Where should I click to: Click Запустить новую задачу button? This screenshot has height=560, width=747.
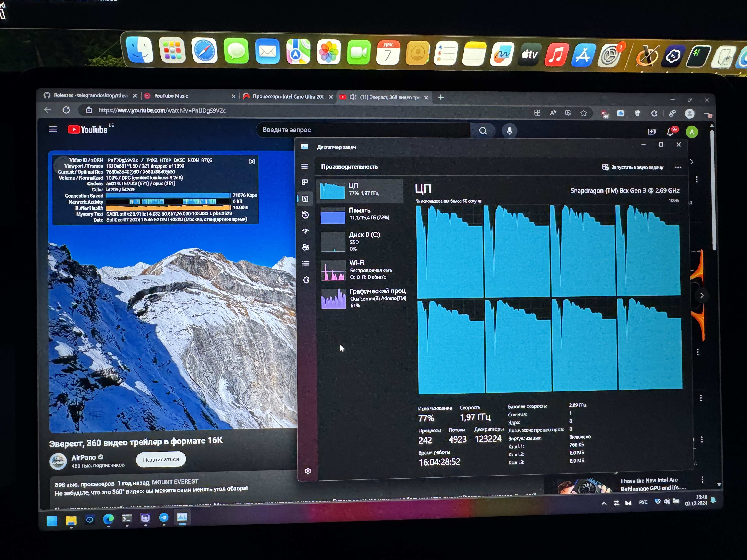633,167
